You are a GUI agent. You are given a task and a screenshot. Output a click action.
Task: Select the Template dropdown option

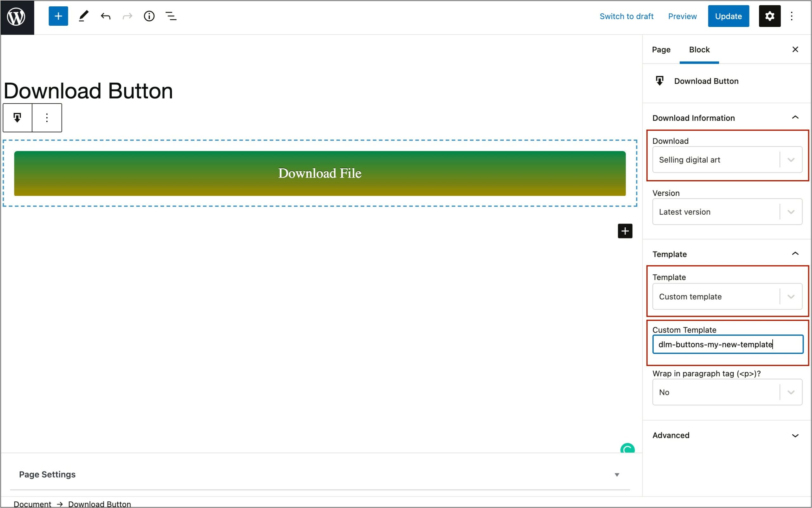(x=727, y=296)
